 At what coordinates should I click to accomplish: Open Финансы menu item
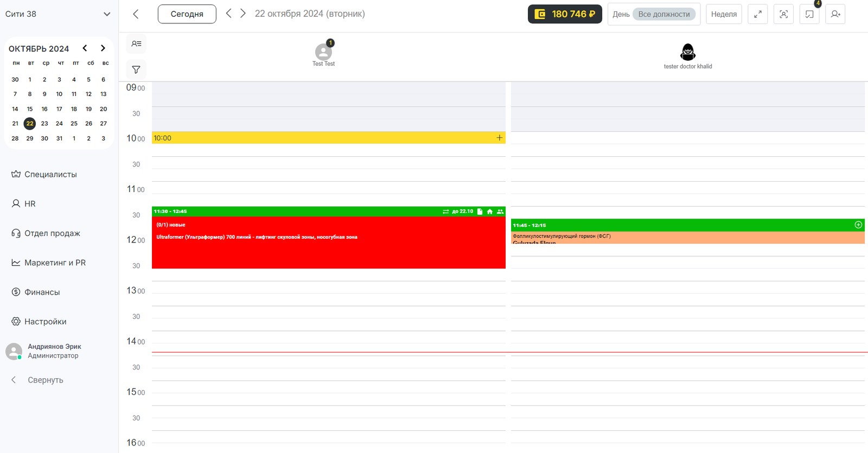pos(36,292)
